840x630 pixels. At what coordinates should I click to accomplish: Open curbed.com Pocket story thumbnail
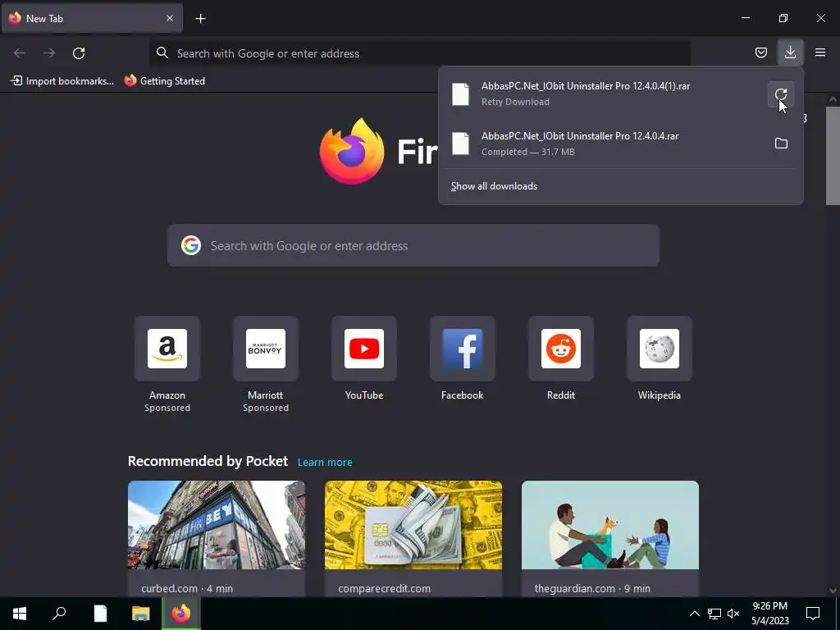click(x=217, y=525)
